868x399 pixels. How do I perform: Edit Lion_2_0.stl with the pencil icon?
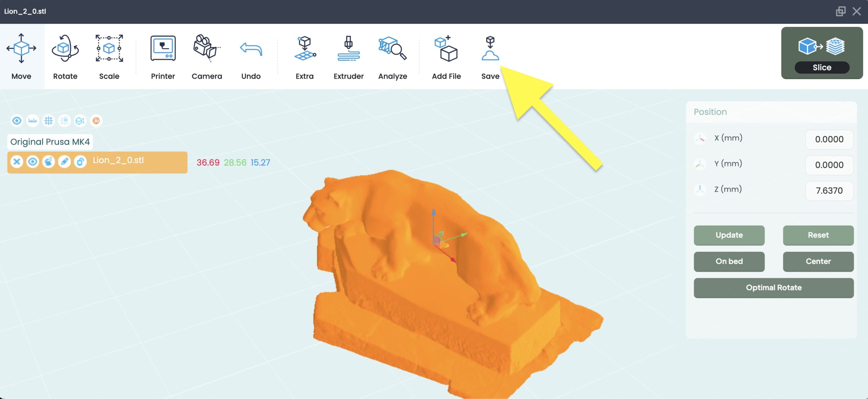(x=64, y=162)
